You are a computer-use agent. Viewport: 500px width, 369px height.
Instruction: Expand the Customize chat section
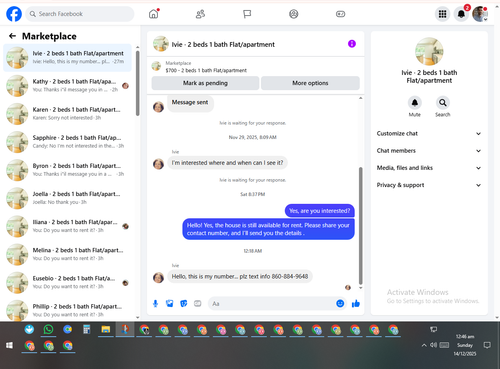[x=429, y=133]
